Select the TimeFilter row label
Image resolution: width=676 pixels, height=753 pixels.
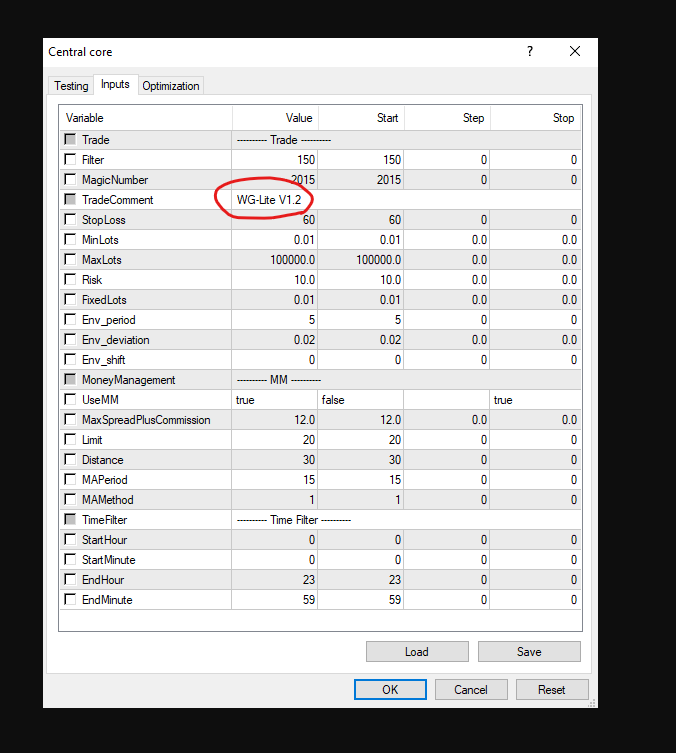105,520
